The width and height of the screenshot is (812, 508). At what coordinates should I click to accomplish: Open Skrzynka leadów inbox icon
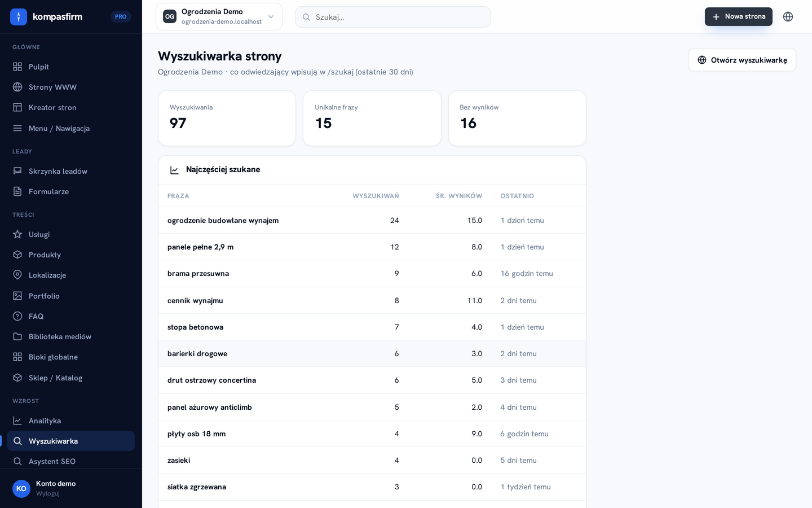pos(17,171)
